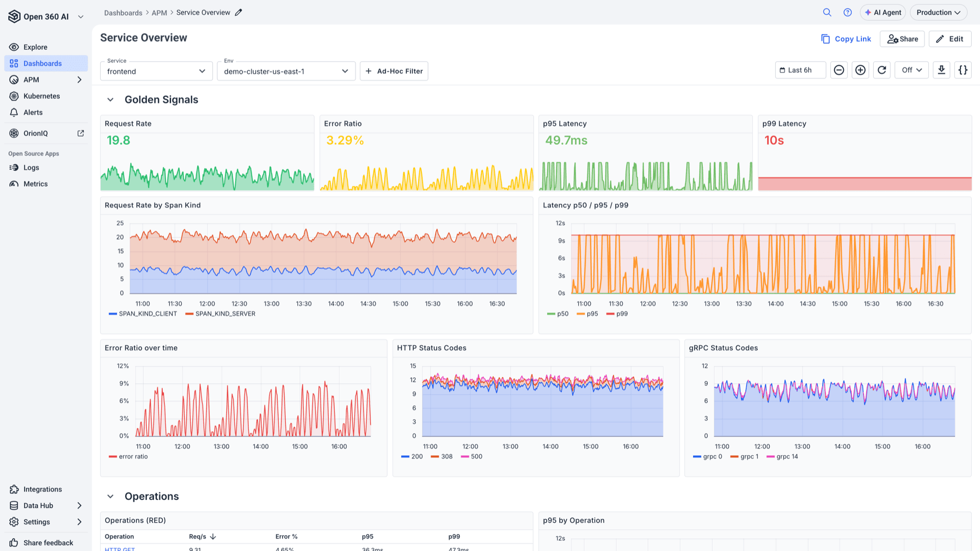Sort by Req/s using the down arrow
980x551 pixels.
click(213, 537)
